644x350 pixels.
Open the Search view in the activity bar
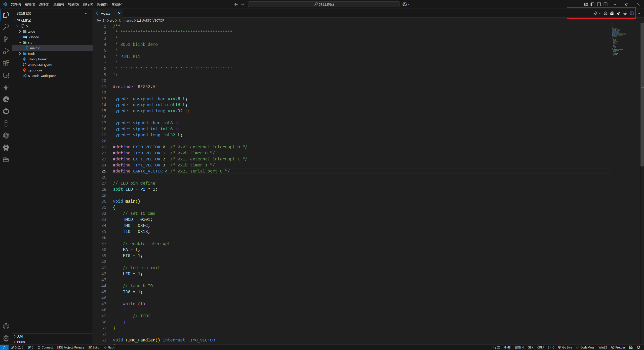pos(6,27)
